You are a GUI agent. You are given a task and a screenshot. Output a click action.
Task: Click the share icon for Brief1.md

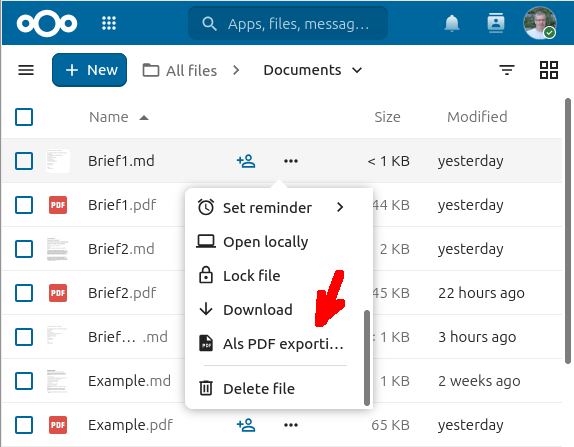click(246, 161)
